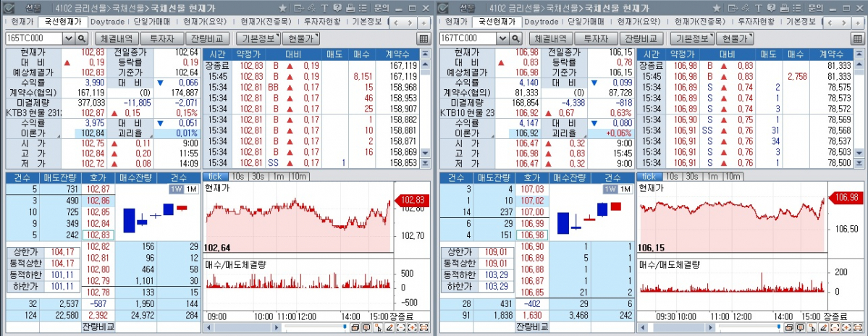Open the 투자자현황 tab in the 167TC000 window

coord(757,22)
